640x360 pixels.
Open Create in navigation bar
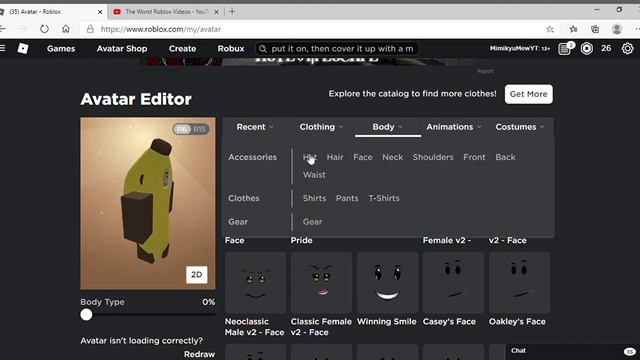tap(182, 49)
